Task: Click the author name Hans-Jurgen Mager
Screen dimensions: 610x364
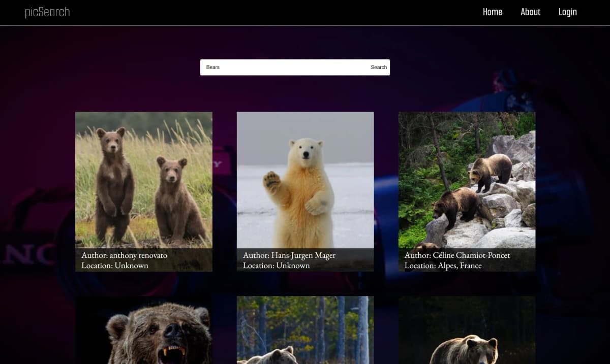Action: tap(303, 255)
